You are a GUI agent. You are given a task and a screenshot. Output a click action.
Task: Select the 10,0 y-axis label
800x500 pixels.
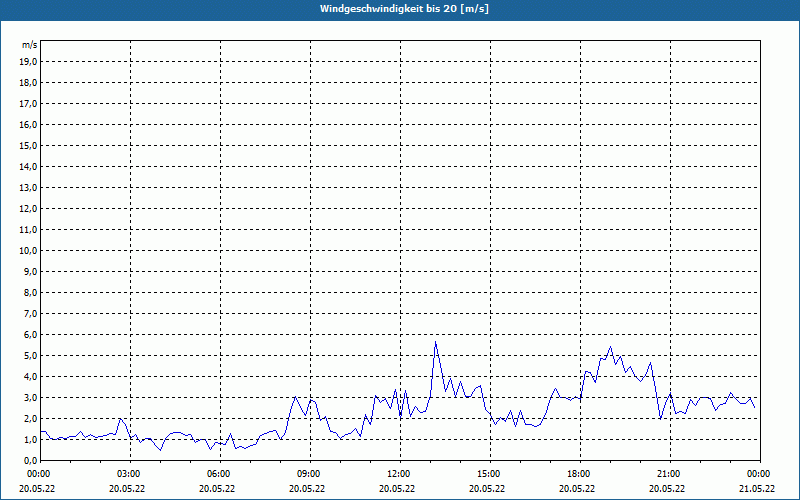tap(29, 251)
